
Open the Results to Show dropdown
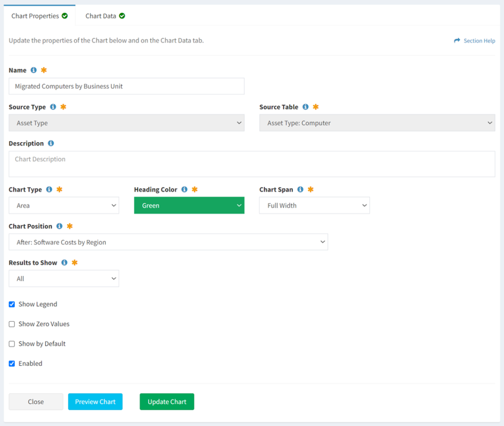(x=63, y=278)
